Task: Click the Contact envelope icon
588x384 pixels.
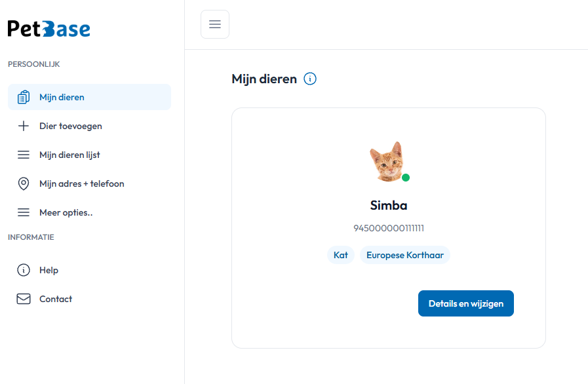Action: (24, 299)
